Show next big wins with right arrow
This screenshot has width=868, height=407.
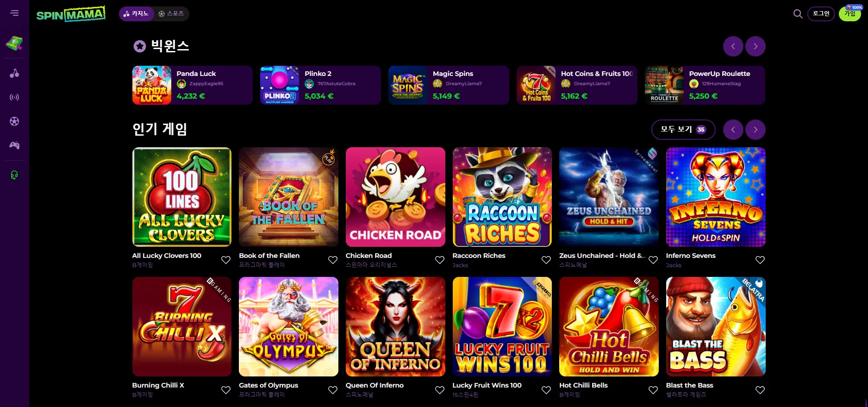click(x=756, y=46)
